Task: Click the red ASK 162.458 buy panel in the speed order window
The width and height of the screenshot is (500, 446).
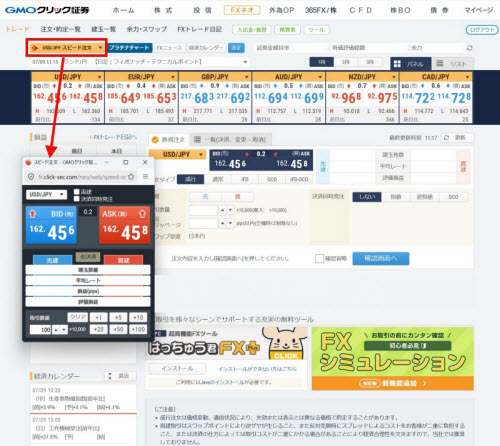Action: [x=125, y=225]
